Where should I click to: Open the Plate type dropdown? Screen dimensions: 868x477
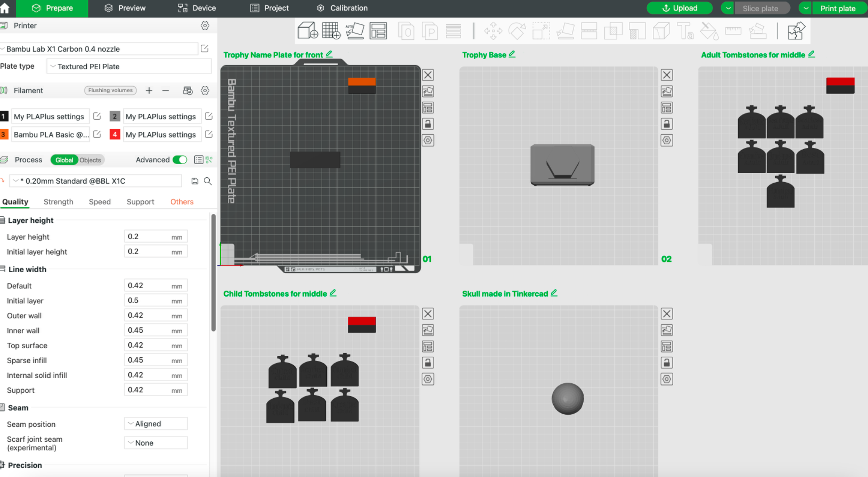coord(129,66)
